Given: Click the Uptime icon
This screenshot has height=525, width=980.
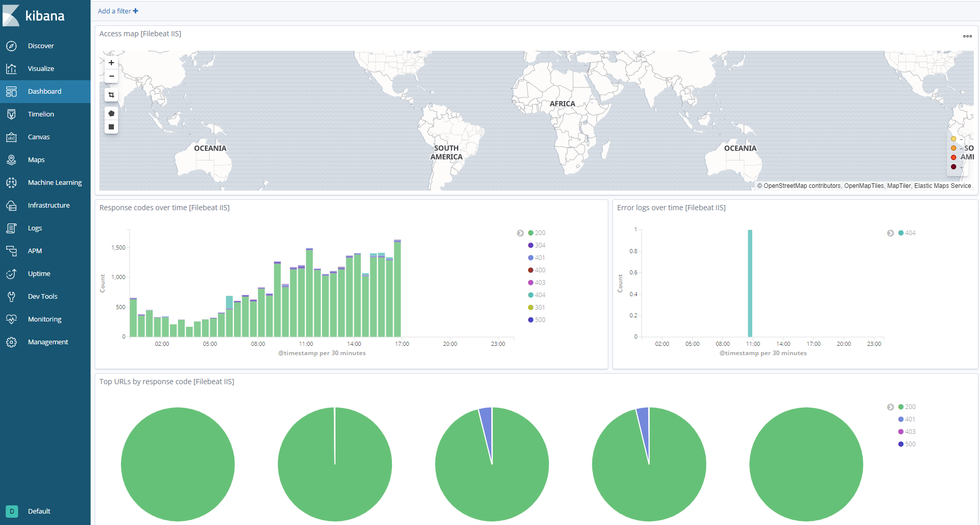Looking at the screenshot, I should [x=11, y=274].
